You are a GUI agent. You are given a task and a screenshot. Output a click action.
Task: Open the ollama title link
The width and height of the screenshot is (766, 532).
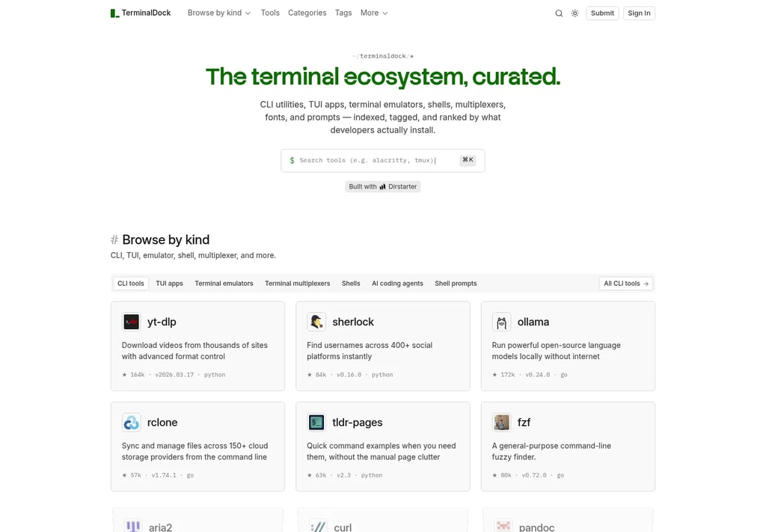coord(533,322)
